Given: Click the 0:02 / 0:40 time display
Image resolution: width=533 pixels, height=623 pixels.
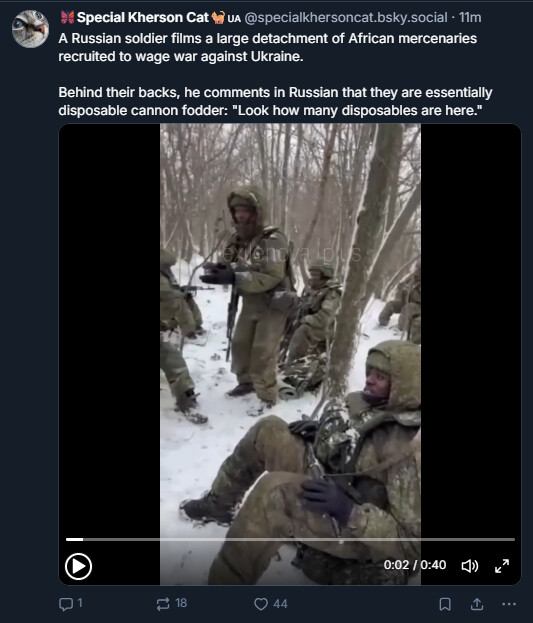Looking at the screenshot, I should tap(415, 565).
